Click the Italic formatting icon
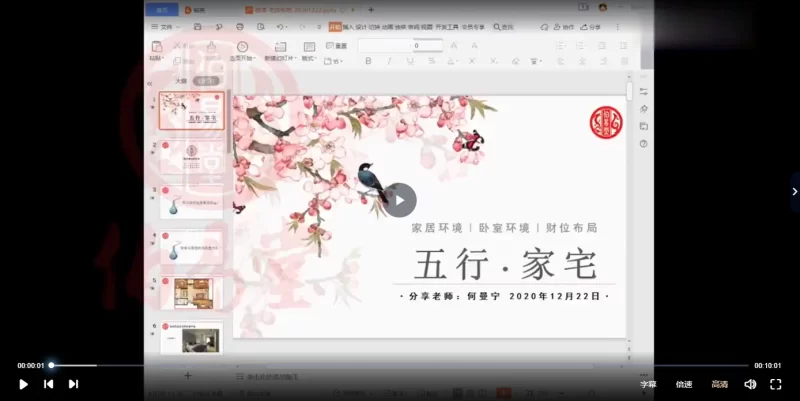 click(390, 61)
